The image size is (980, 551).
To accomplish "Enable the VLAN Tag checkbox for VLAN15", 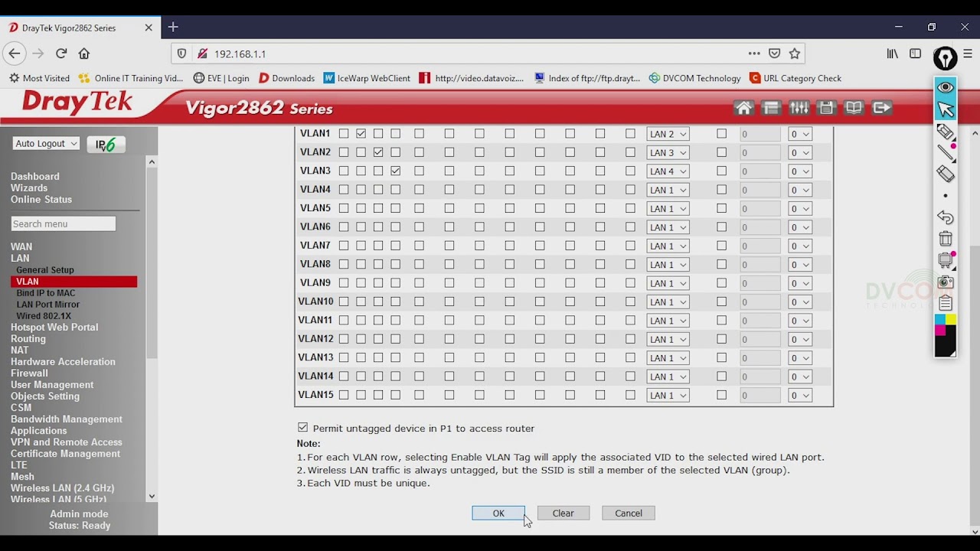I will tap(721, 395).
